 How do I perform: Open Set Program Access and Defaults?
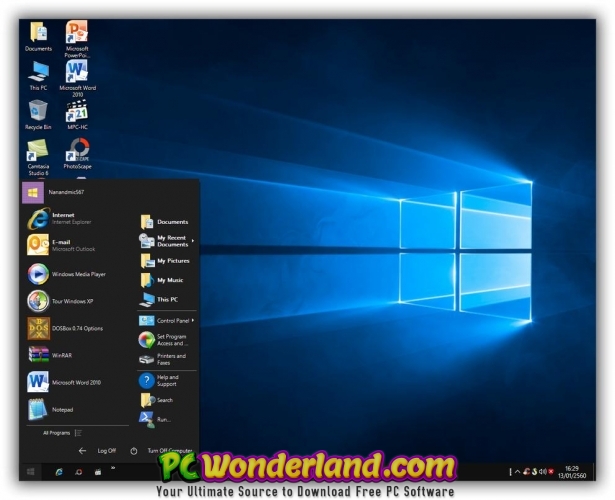point(163,340)
